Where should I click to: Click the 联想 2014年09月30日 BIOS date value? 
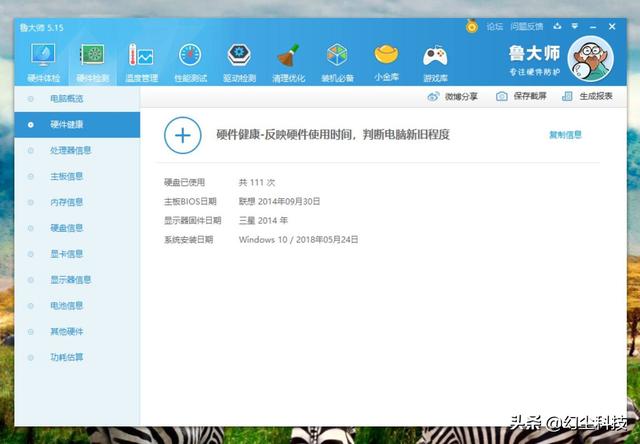point(279,202)
